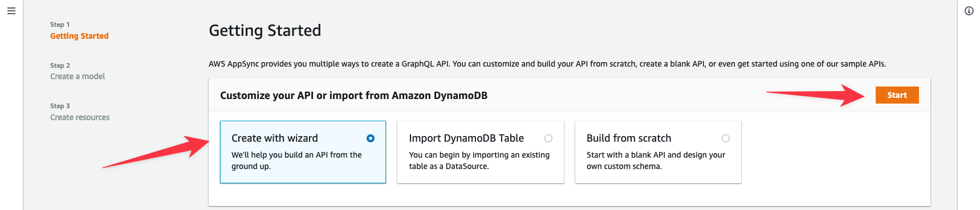Click 'Start with a blank API' description
Image resolution: width=980 pixels, height=210 pixels.
coord(656,160)
